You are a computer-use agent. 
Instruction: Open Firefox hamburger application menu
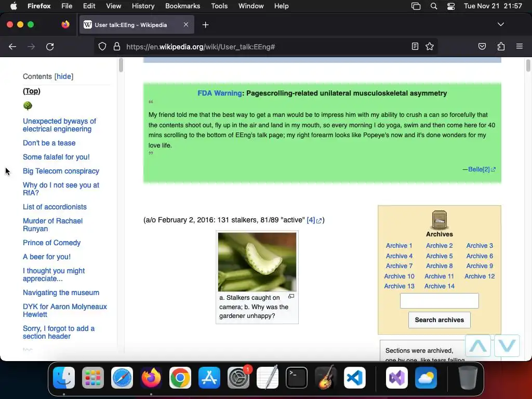pos(519,46)
